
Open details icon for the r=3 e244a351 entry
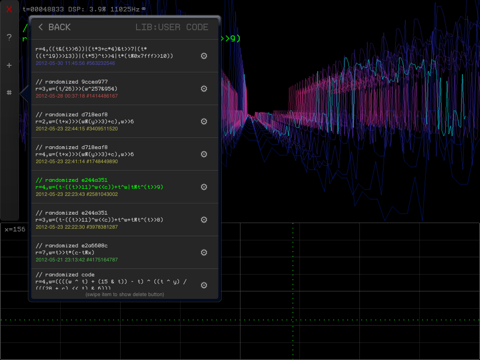point(204,220)
